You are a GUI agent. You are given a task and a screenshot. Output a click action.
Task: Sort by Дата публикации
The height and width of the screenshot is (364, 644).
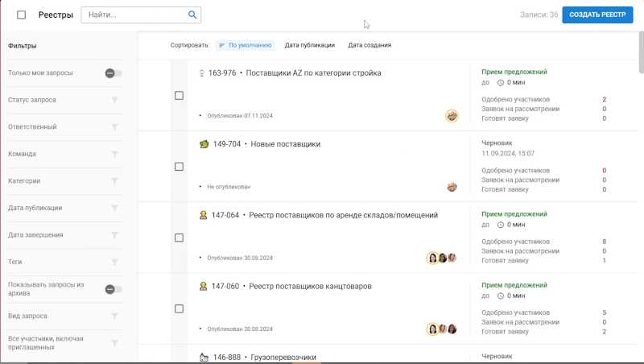tap(310, 45)
